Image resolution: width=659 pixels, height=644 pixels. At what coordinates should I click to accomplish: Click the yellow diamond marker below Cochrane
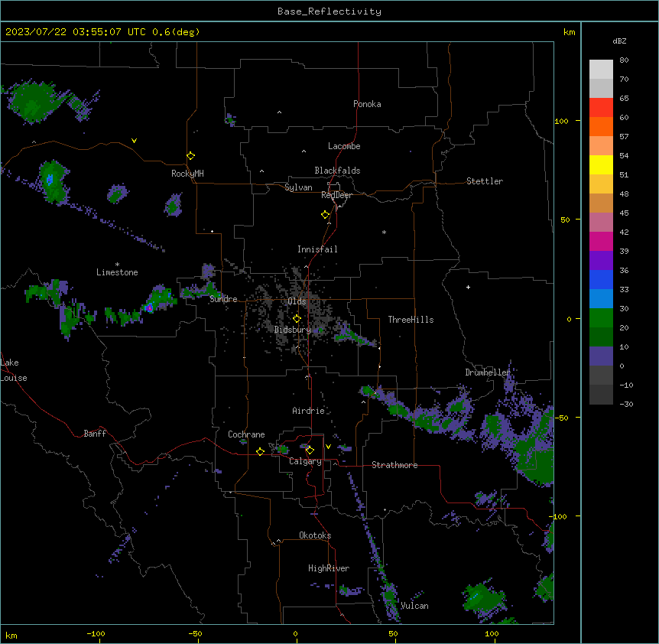(x=260, y=451)
